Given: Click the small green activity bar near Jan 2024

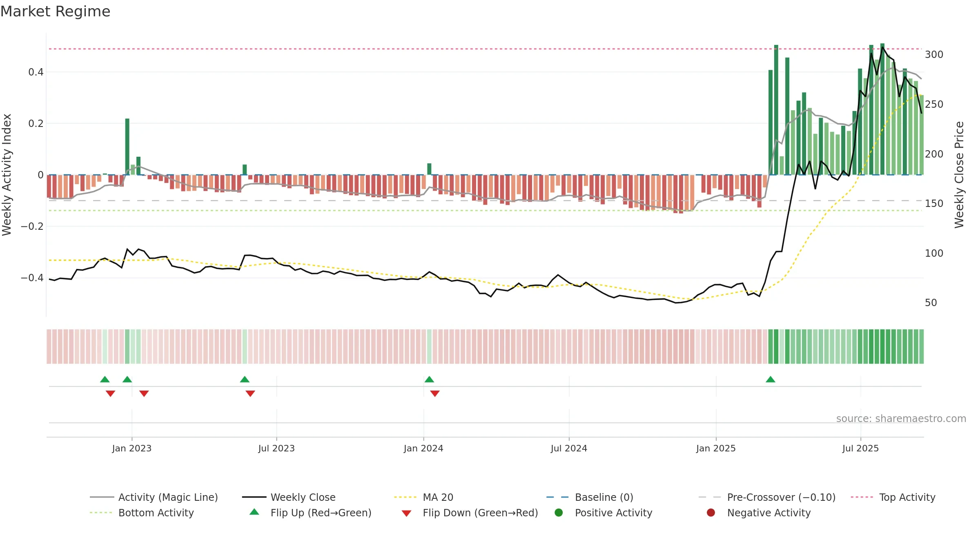Looking at the screenshot, I should coord(429,169).
